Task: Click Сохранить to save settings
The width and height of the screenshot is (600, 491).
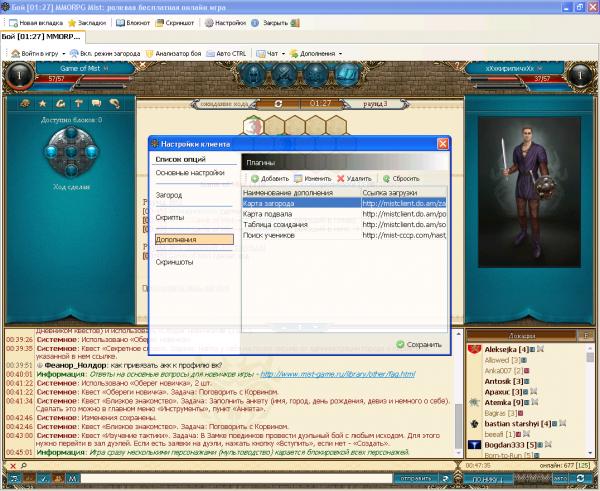Action: tap(419, 344)
